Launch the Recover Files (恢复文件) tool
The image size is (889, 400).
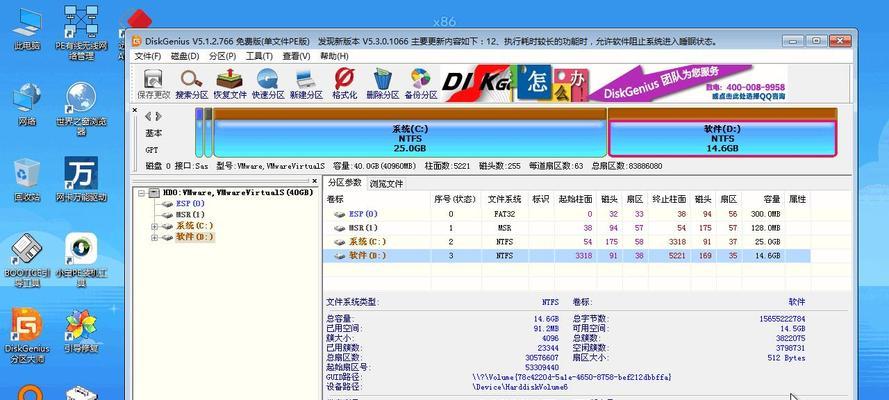[230, 84]
